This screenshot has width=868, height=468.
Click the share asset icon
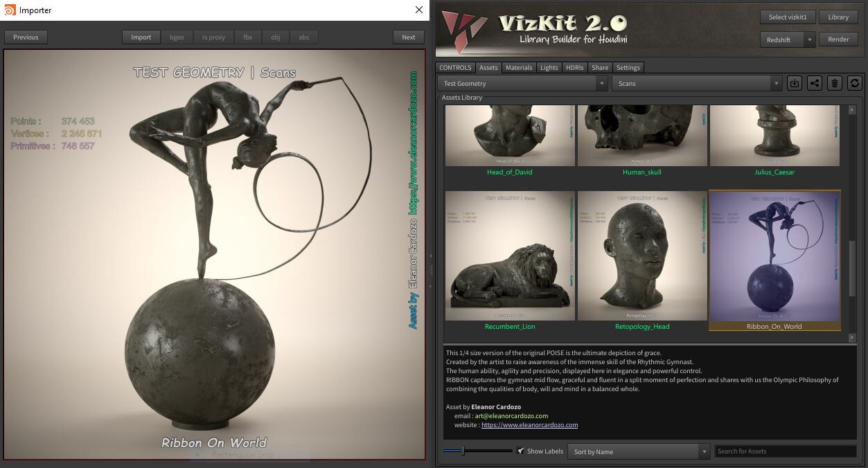coord(815,83)
